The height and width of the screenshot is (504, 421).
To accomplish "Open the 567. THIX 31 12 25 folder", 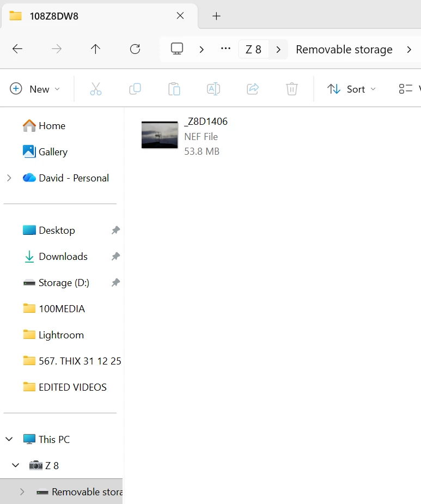I will [x=72, y=361].
